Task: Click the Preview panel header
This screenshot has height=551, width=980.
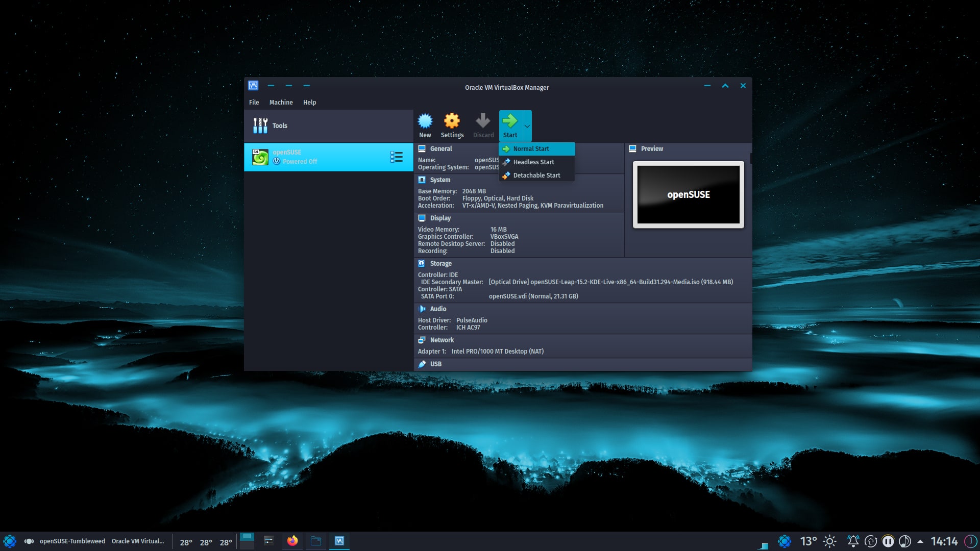Action: coord(652,149)
